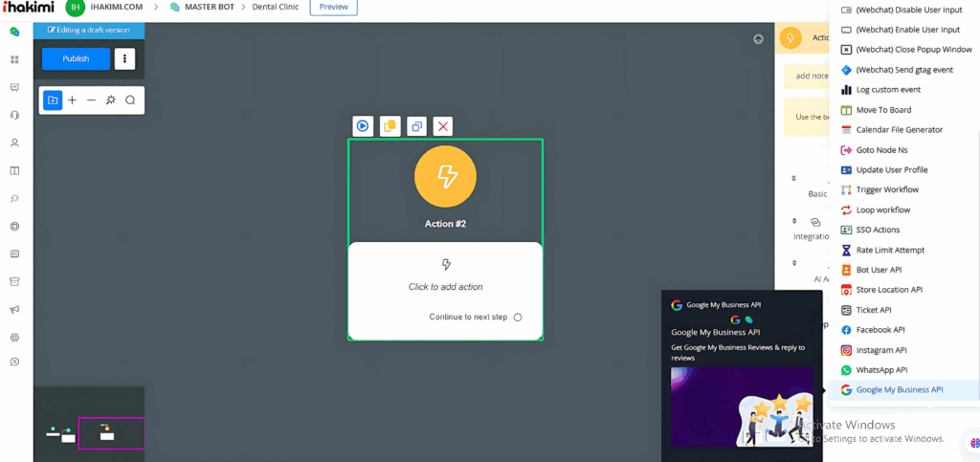The image size is (980, 462).
Task: Select WhatsApp API in the action list
Action: 880,370
